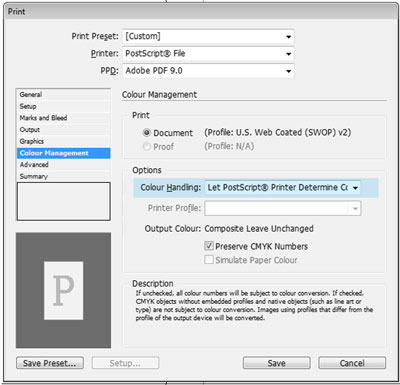400x385 pixels.
Task: Open the Print Preset dropdown
Action: tap(208, 36)
